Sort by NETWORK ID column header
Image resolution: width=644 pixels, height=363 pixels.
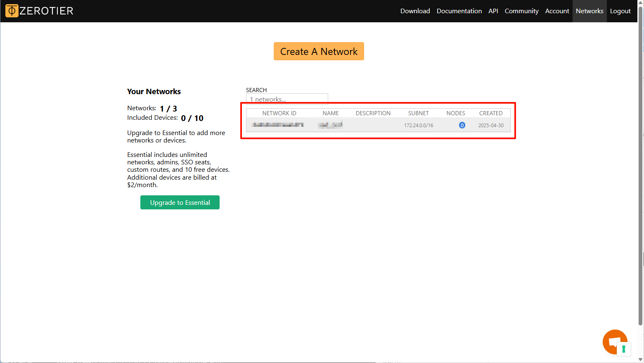(x=279, y=113)
